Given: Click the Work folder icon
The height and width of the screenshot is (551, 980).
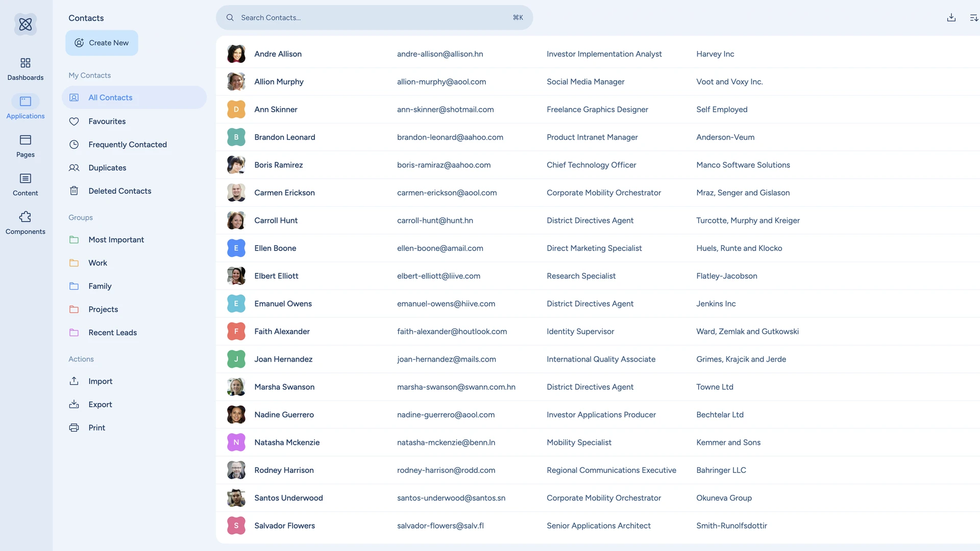Looking at the screenshot, I should [x=74, y=263].
